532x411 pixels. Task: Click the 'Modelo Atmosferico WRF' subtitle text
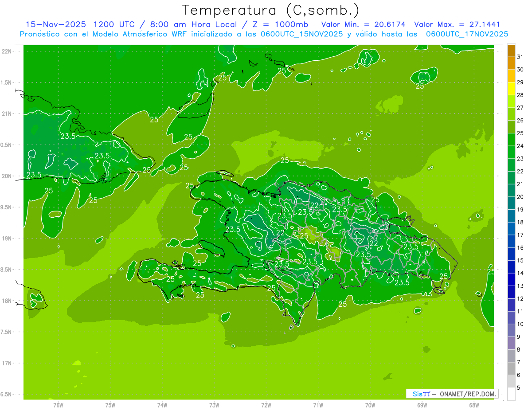click(x=138, y=34)
